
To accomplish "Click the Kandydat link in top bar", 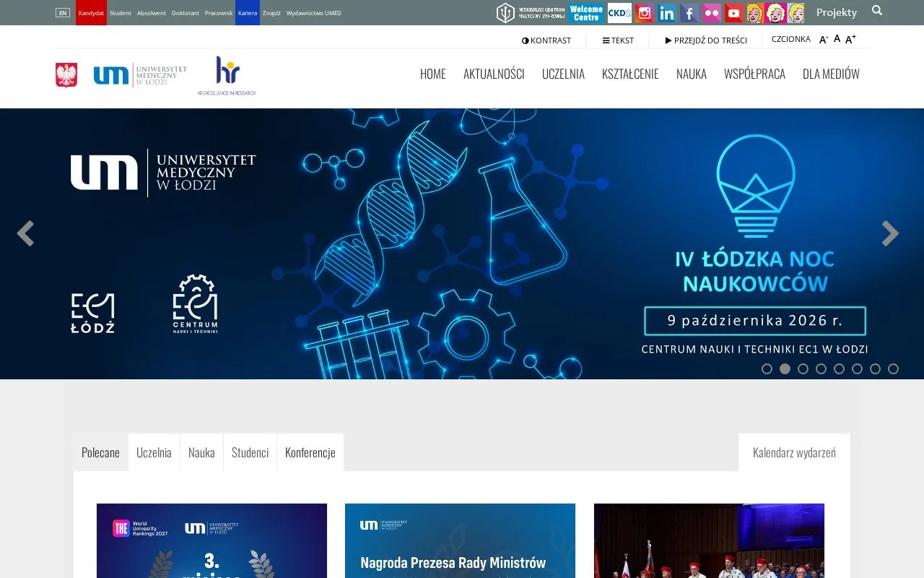I will 91,13.
